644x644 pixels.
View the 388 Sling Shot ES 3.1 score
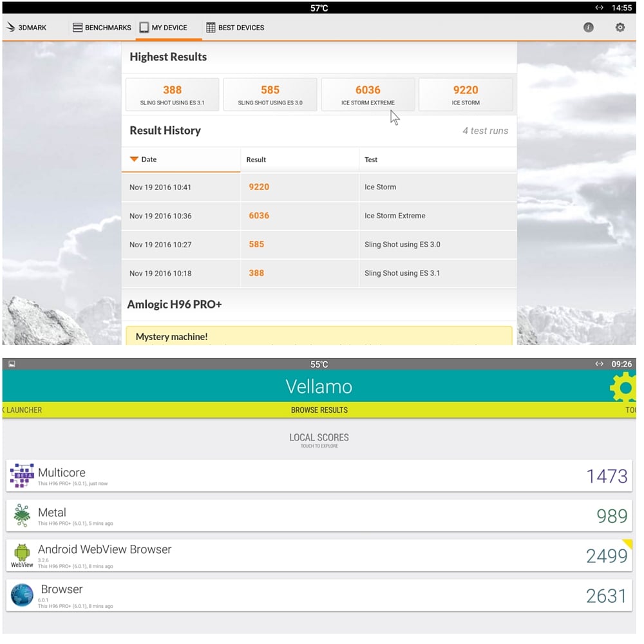click(x=172, y=94)
